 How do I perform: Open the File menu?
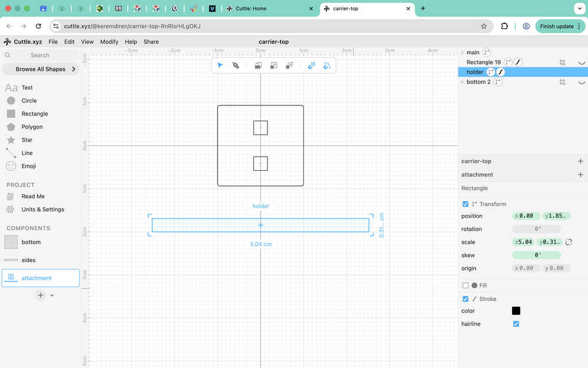click(54, 42)
